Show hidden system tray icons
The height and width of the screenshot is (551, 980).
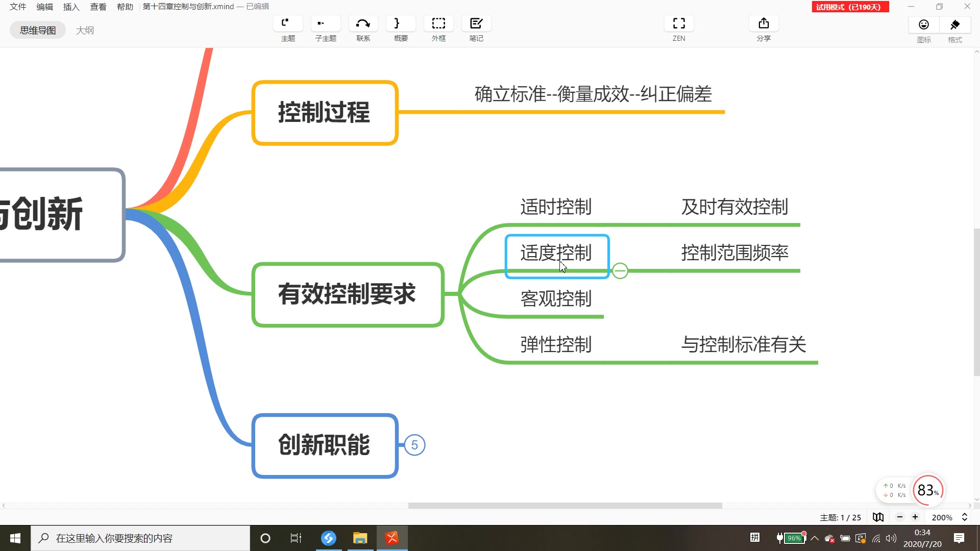click(x=815, y=538)
